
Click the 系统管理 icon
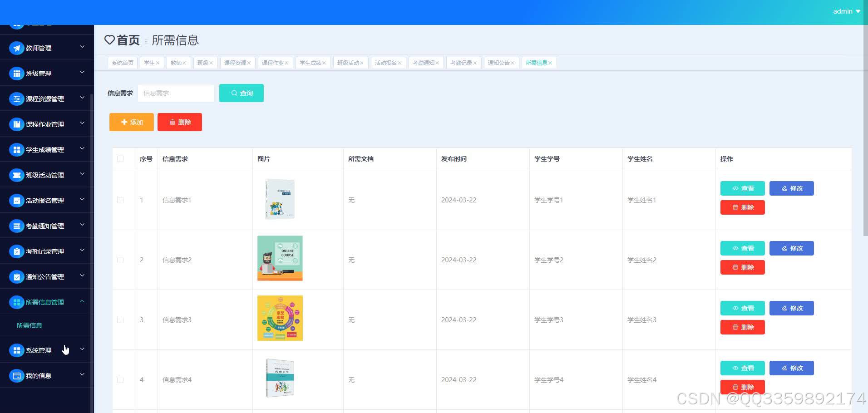tap(17, 350)
